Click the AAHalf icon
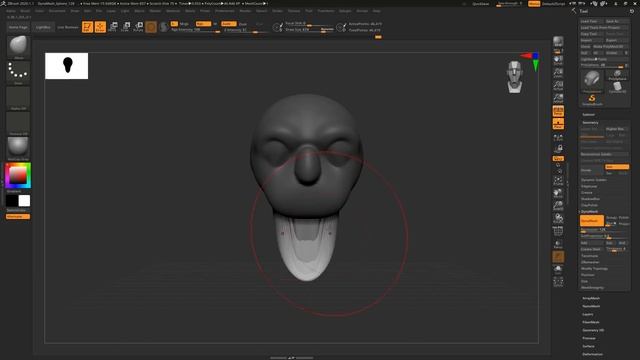This screenshot has height=360, width=640. tap(558, 98)
